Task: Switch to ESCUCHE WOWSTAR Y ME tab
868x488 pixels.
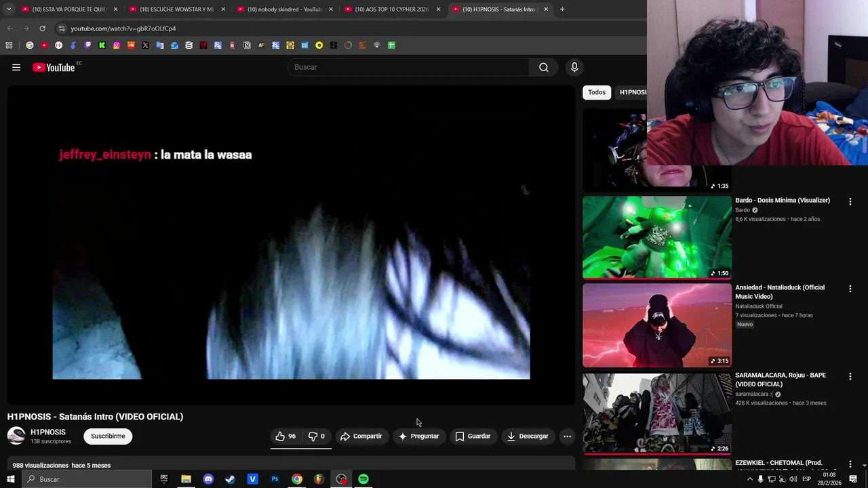Action: click(178, 9)
